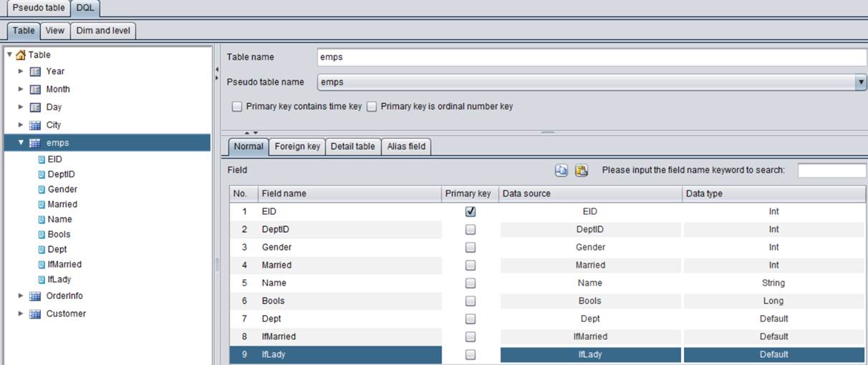Click the field name search box
The height and width of the screenshot is (365, 868).
point(831,170)
